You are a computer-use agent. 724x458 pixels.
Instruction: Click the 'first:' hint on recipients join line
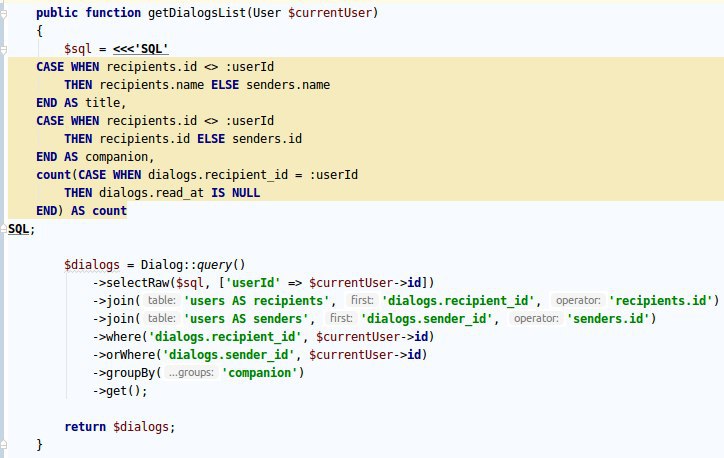coord(362,301)
